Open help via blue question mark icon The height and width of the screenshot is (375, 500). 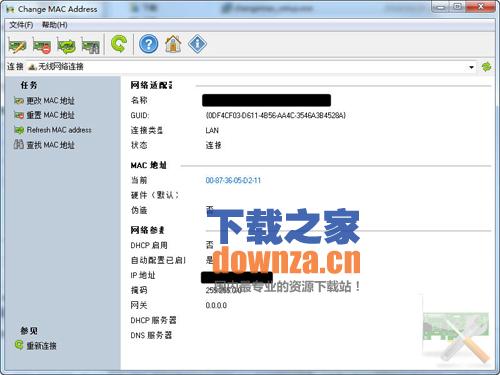coord(149,44)
